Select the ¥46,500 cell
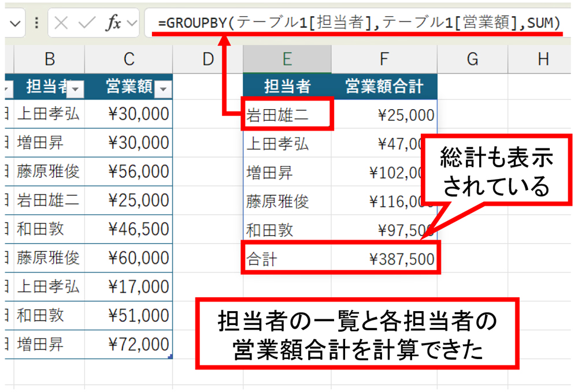 click(x=129, y=229)
